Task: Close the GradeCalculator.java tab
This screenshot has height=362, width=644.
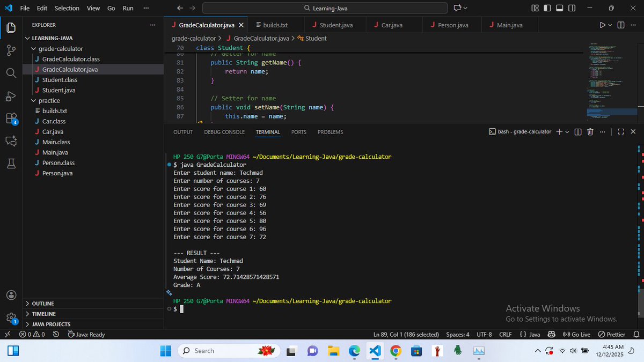Action: pos(241,25)
